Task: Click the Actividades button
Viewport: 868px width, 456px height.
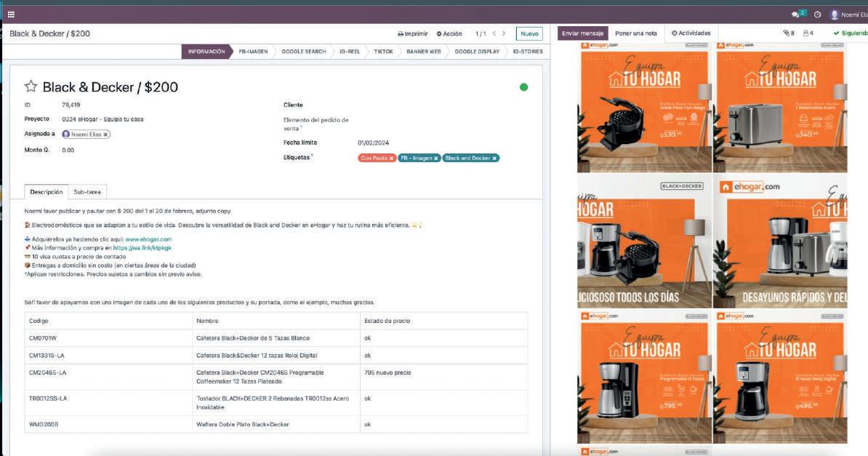Action: click(691, 33)
